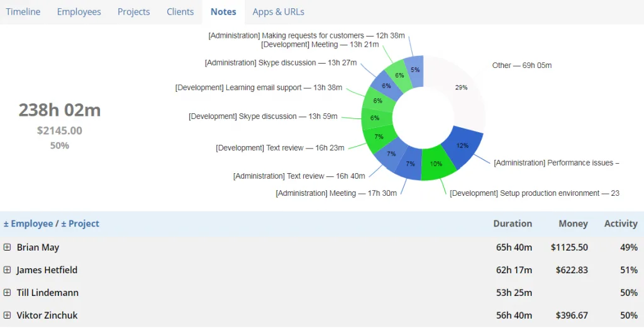Click the Development Meeting 6% slice
644x328 pixels.
coord(399,75)
